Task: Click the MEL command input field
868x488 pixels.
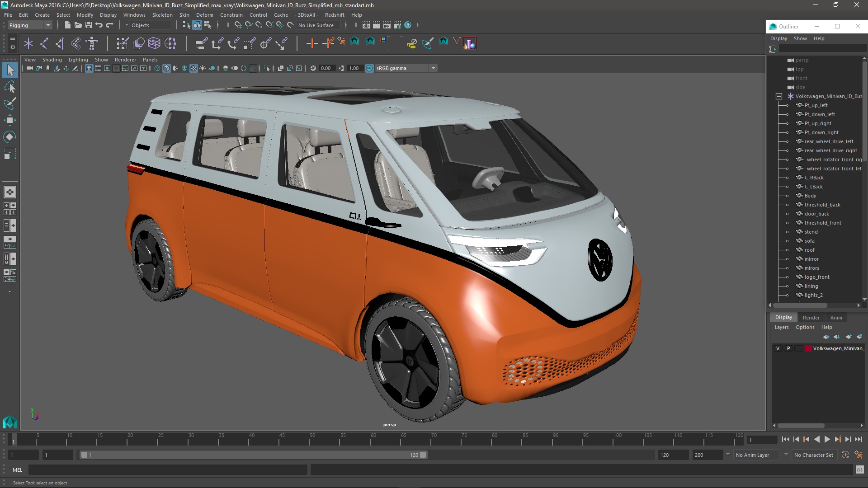Action: 167,470
